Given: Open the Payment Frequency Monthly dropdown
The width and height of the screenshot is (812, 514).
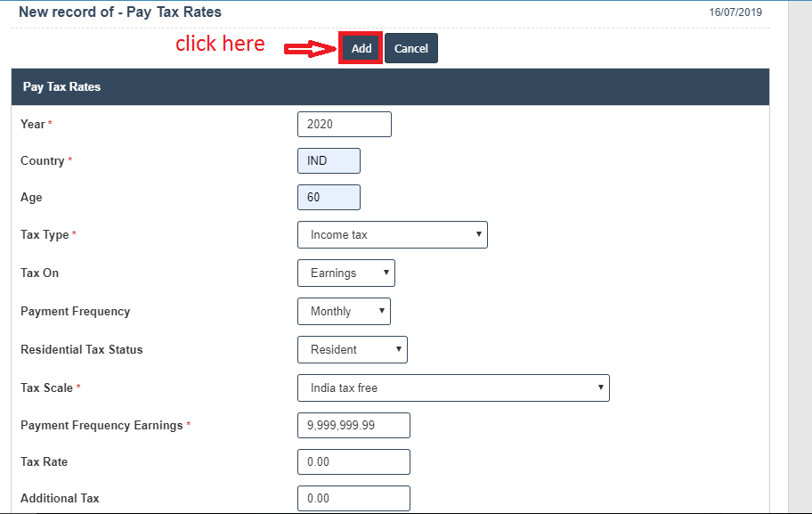Looking at the screenshot, I should (x=344, y=312).
